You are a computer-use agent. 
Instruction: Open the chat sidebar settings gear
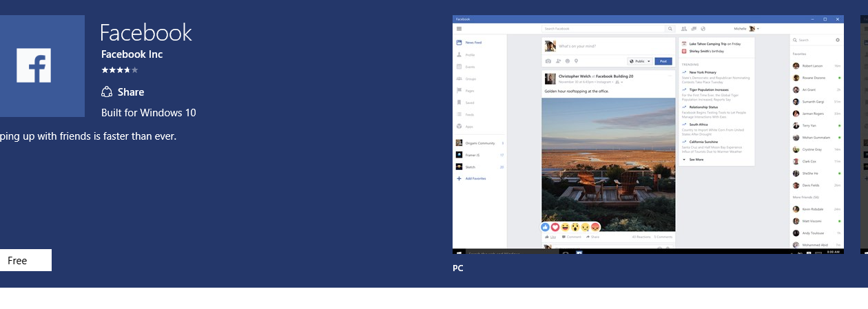tap(838, 40)
